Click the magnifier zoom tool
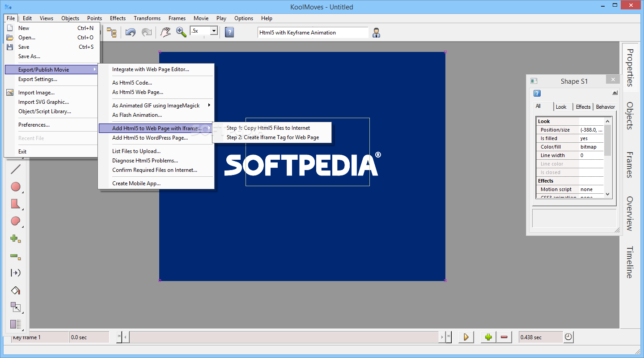 (x=181, y=32)
